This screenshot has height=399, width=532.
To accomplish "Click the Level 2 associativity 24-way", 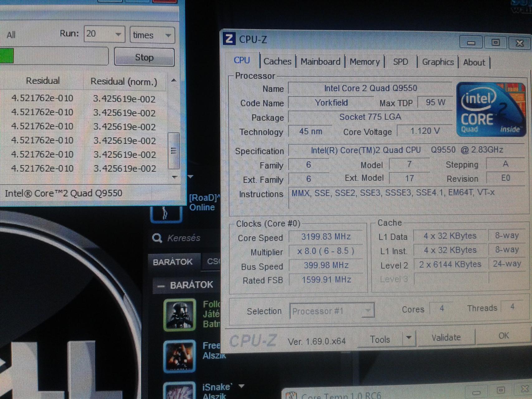I will [x=507, y=264].
